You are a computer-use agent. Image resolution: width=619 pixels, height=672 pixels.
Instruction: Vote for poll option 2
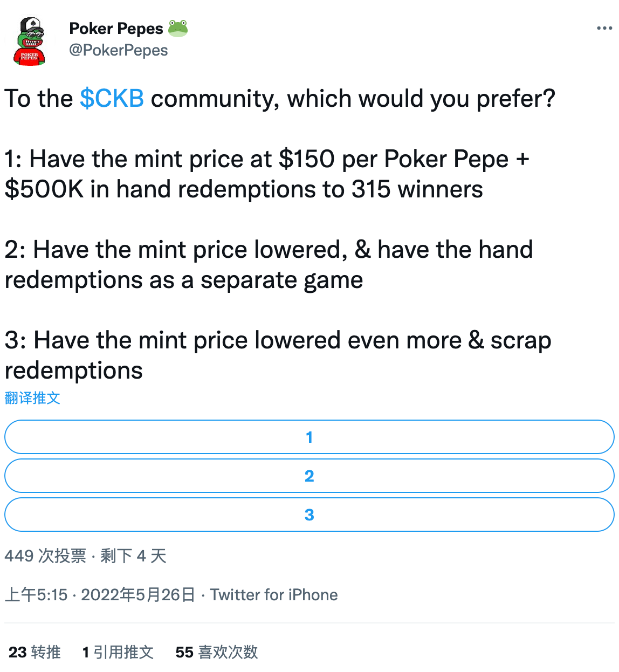pyautogui.click(x=309, y=476)
